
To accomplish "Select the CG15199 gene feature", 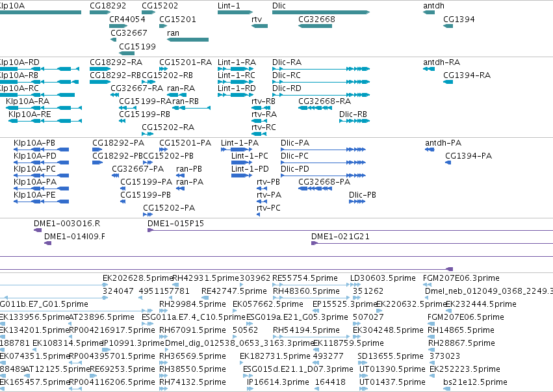I will pyautogui.click(x=127, y=53).
